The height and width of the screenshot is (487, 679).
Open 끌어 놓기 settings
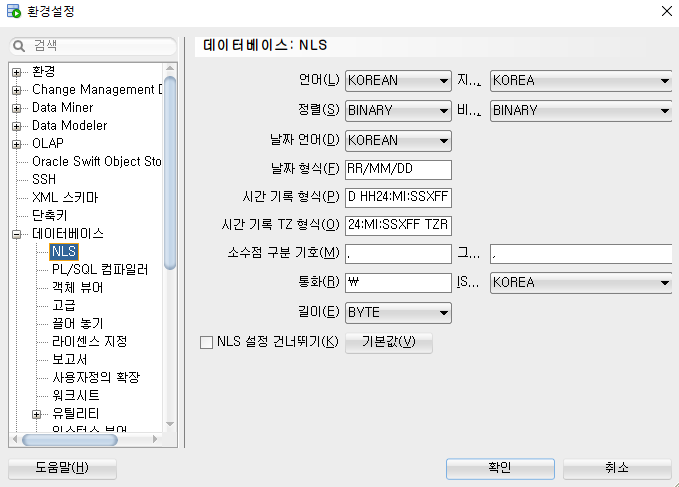tap(77, 323)
